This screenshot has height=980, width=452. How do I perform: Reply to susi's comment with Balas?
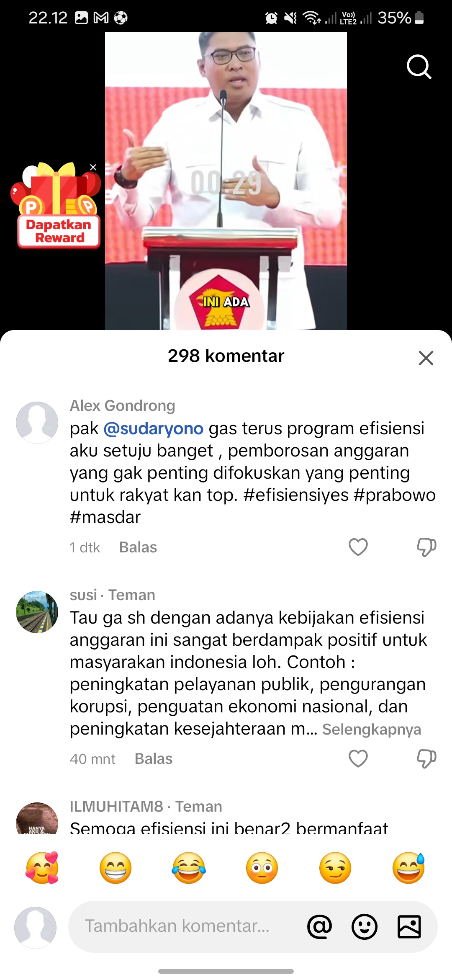(154, 759)
